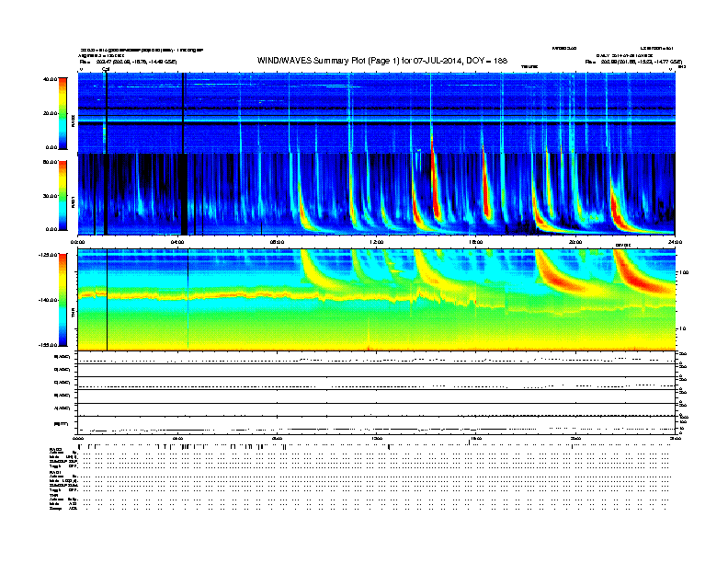
Task: Click the red burst after 16:00 in RAD1
Action: click(x=485, y=186)
